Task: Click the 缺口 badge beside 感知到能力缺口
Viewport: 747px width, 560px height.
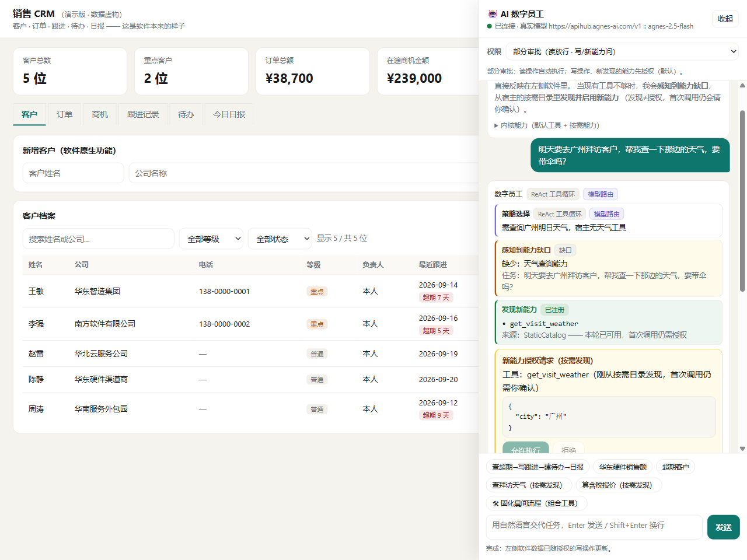Action: pyautogui.click(x=565, y=250)
